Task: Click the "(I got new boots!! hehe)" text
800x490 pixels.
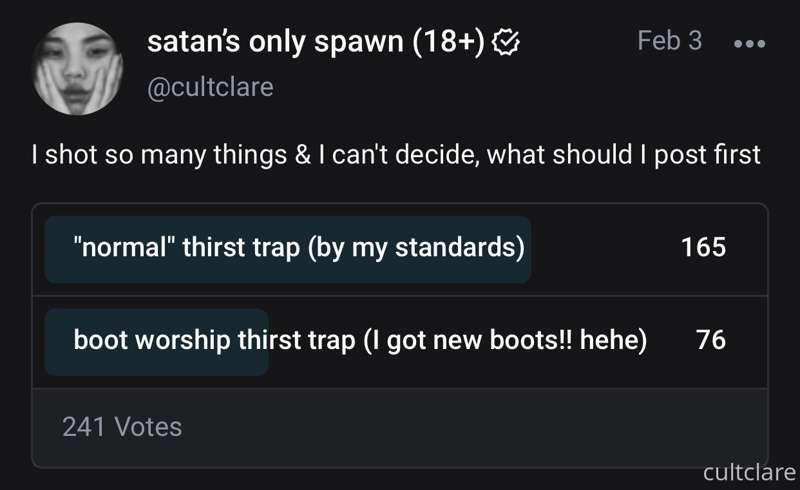Action: click(x=505, y=341)
